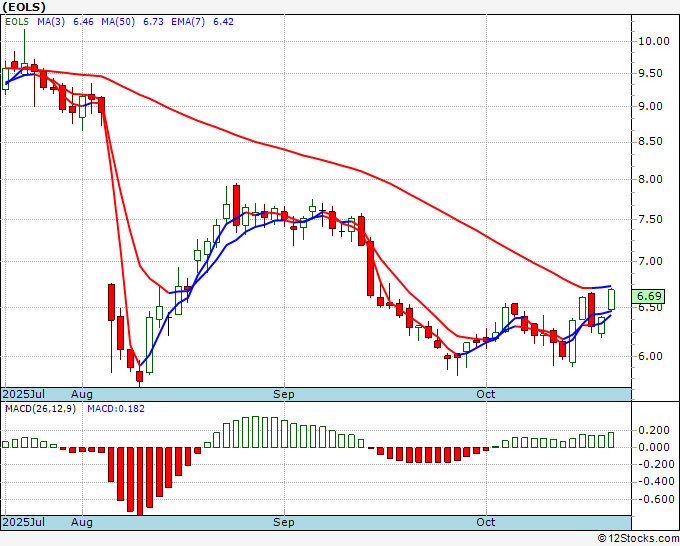This screenshot has width=680, height=546.
Task: Click the latest green candlestick near 6.69
Action: (611, 299)
